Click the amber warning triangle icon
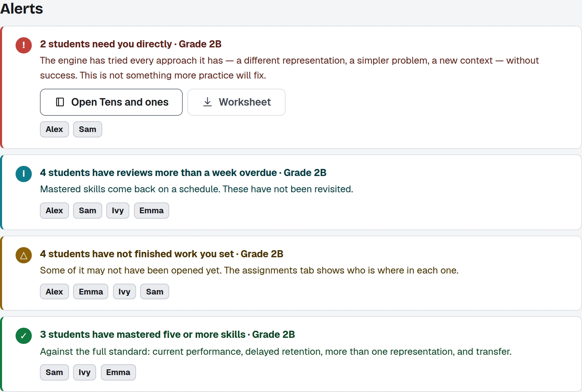Viewport: 582px width, 392px height. pyautogui.click(x=24, y=255)
